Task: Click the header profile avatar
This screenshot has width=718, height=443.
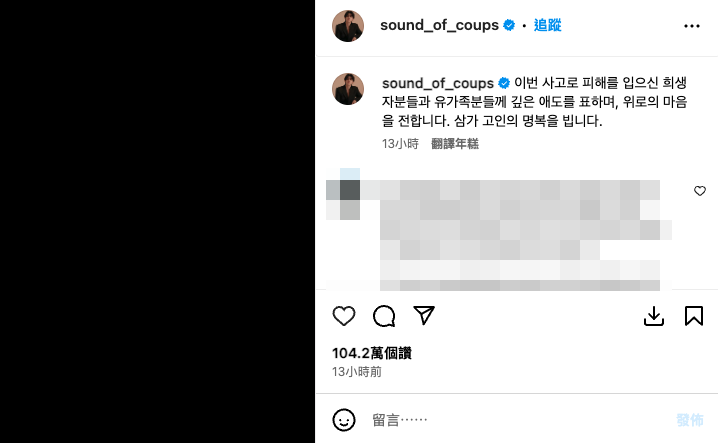Action: 348,26
